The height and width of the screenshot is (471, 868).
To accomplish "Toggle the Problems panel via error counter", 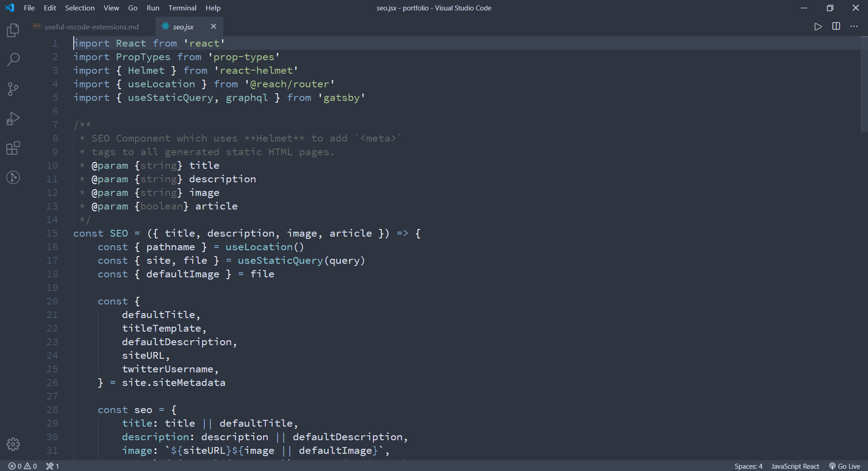I will [22, 466].
